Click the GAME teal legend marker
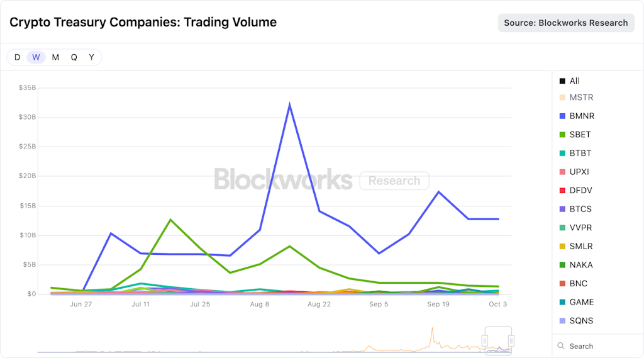The image size is (644, 358). 562,303
